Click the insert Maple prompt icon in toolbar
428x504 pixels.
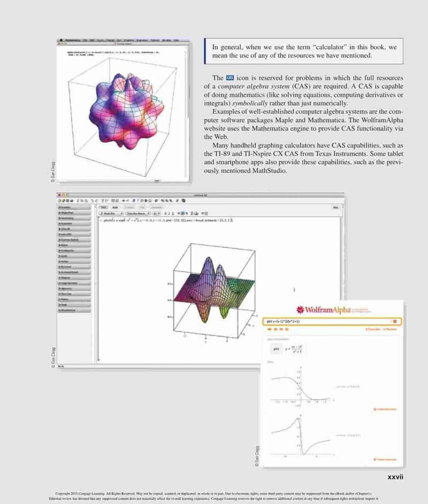coord(106,201)
